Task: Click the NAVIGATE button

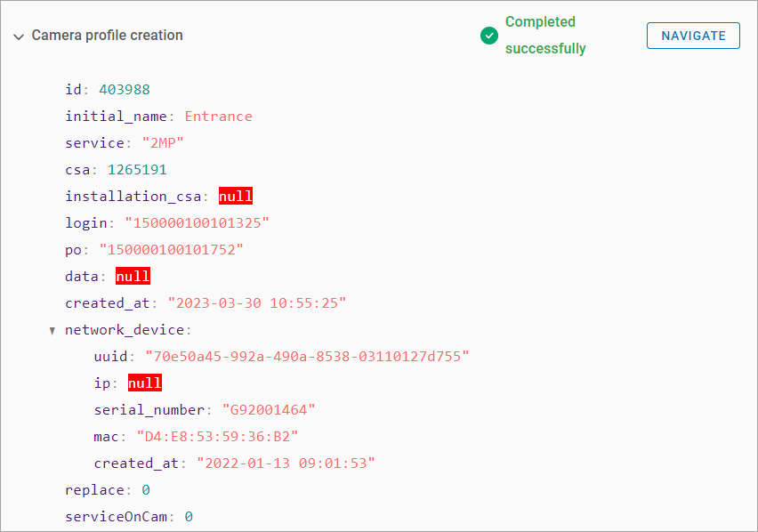Action: pyautogui.click(x=693, y=36)
